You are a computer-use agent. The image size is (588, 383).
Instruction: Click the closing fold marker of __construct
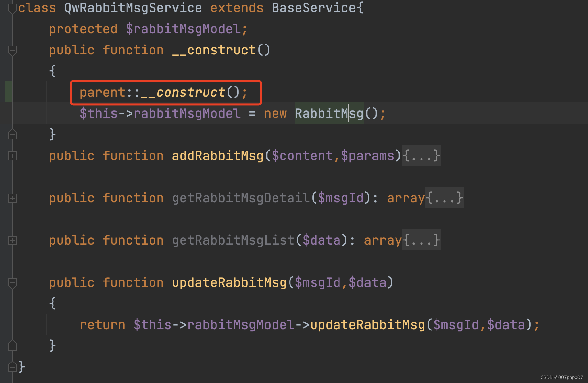coord(12,134)
